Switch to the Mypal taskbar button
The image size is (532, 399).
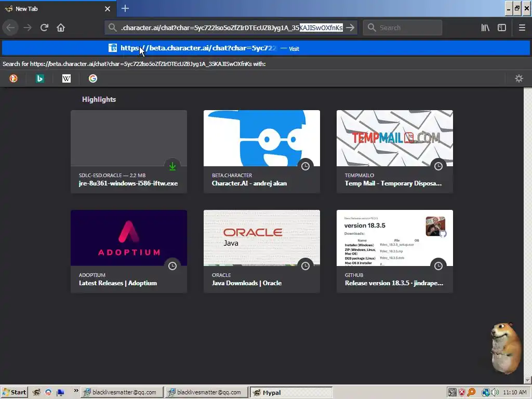click(291, 393)
